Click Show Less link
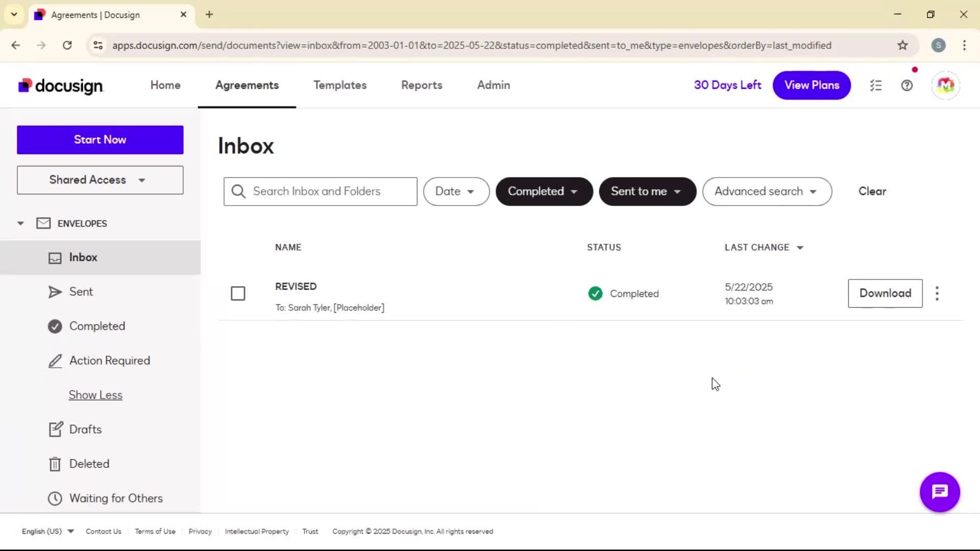The height and width of the screenshot is (551, 980). click(95, 395)
